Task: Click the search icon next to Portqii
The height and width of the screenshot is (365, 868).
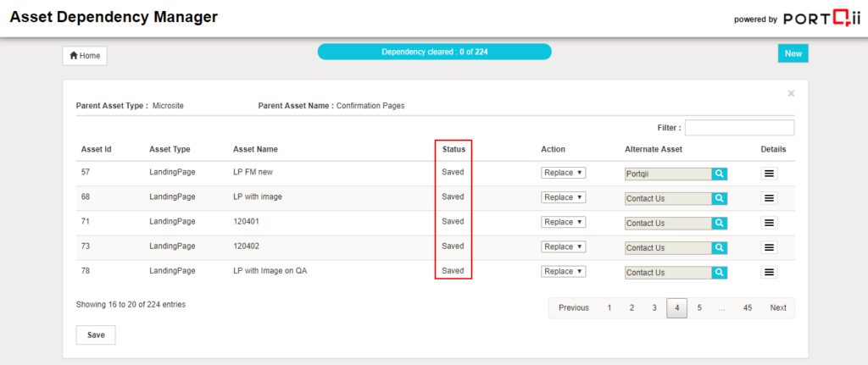Action: [719, 174]
